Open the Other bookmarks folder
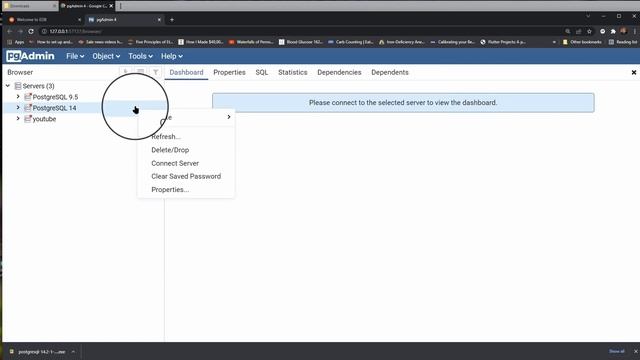The width and height of the screenshot is (640, 360). (582, 42)
